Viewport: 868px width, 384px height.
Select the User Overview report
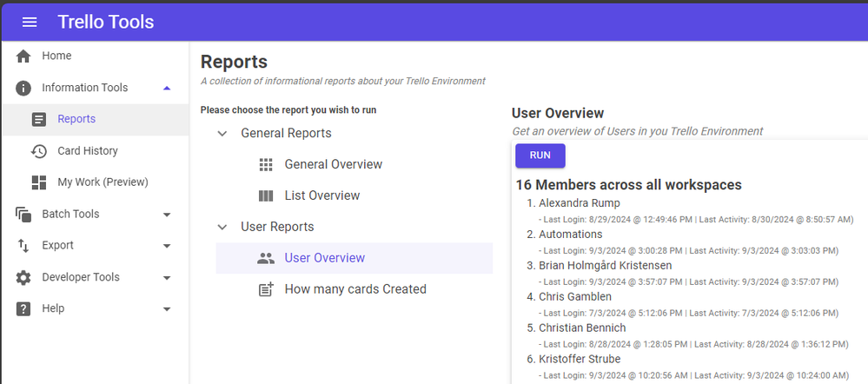pos(354,258)
